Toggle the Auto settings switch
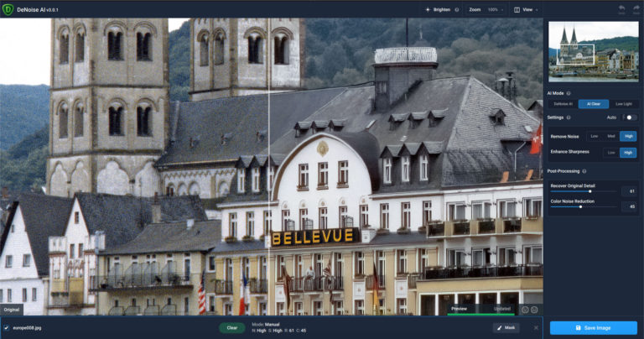The height and width of the screenshot is (339, 644). tap(631, 117)
